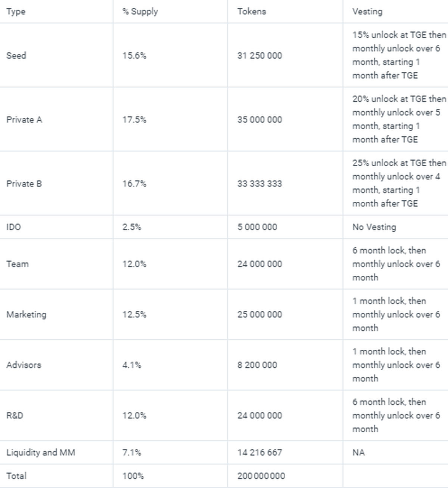Click the Total row label

coord(16,476)
